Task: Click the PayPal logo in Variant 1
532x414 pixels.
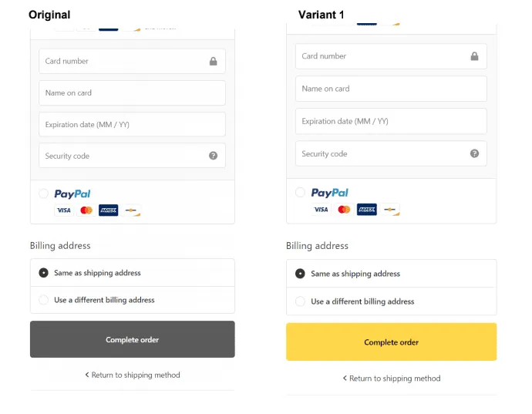Action: 329,193
